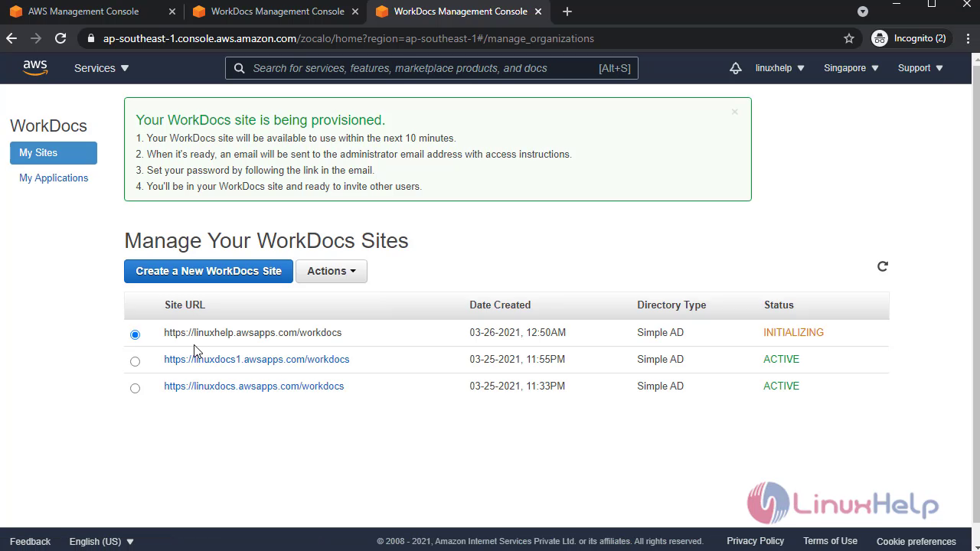980x551 pixels.
Task: Open the Singapore region selector
Action: click(x=851, y=68)
